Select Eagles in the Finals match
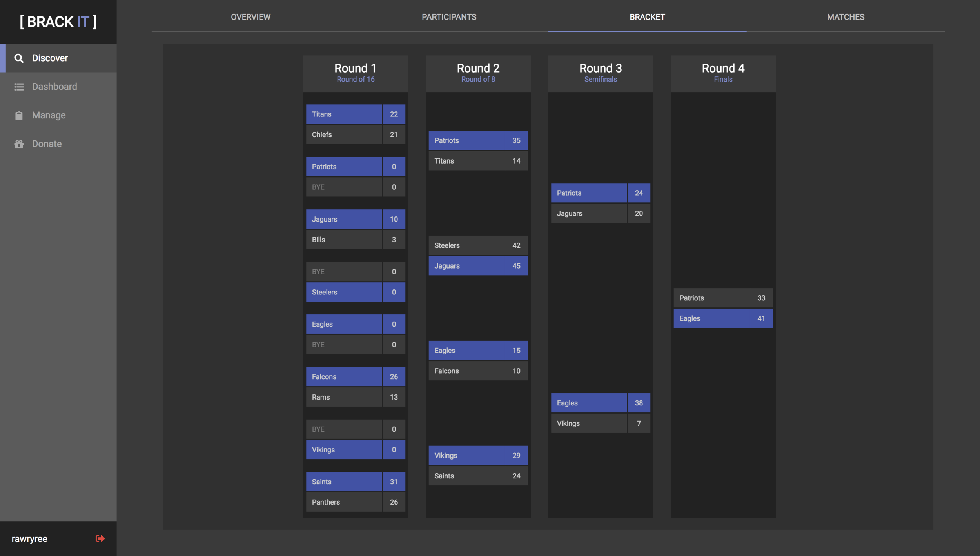The width and height of the screenshot is (980, 556). [x=711, y=318]
